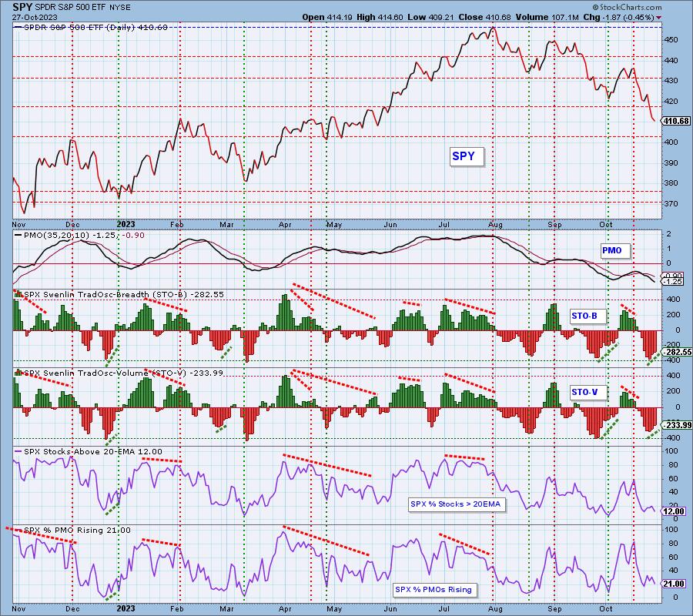Image resolution: width=693 pixels, height=616 pixels.
Task: Click the Aug label on price chart axis
Action: coord(496,225)
